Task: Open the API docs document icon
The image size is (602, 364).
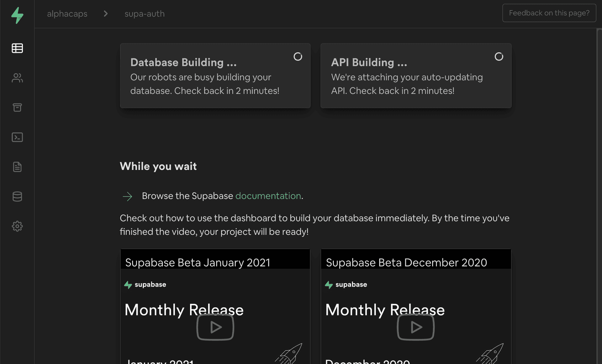Action: pos(17,167)
